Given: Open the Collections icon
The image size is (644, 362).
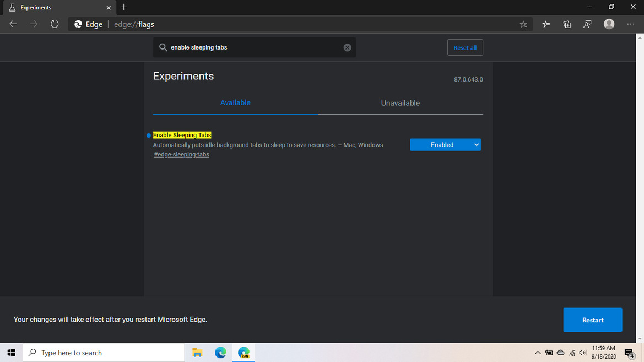Looking at the screenshot, I should pos(567,24).
